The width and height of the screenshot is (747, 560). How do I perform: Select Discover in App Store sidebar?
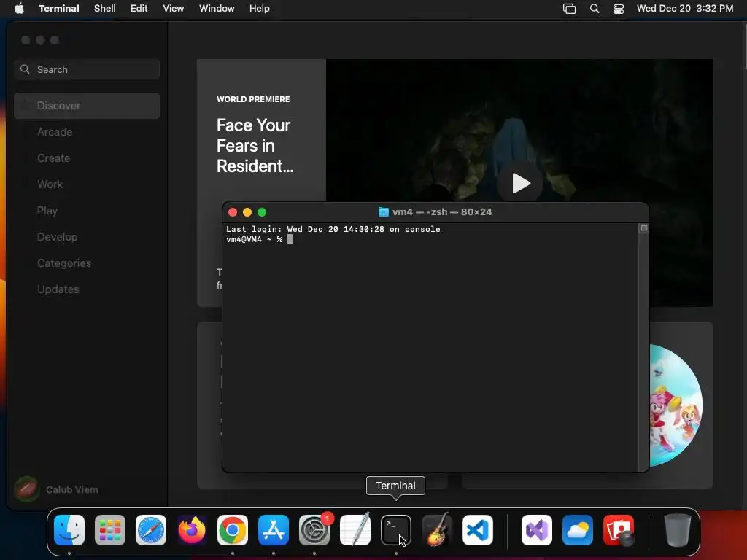coord(87,106)
